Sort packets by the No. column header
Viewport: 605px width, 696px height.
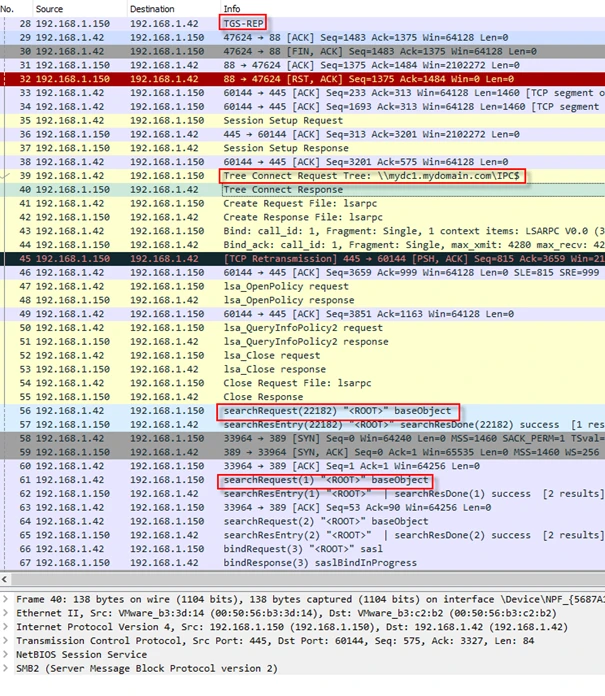(14, 8)
